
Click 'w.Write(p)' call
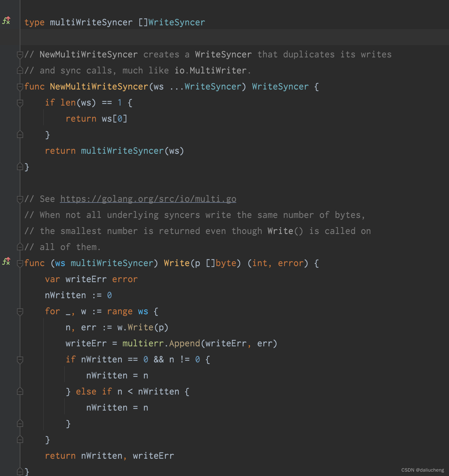pyautogui.click(x=143, y=328)
